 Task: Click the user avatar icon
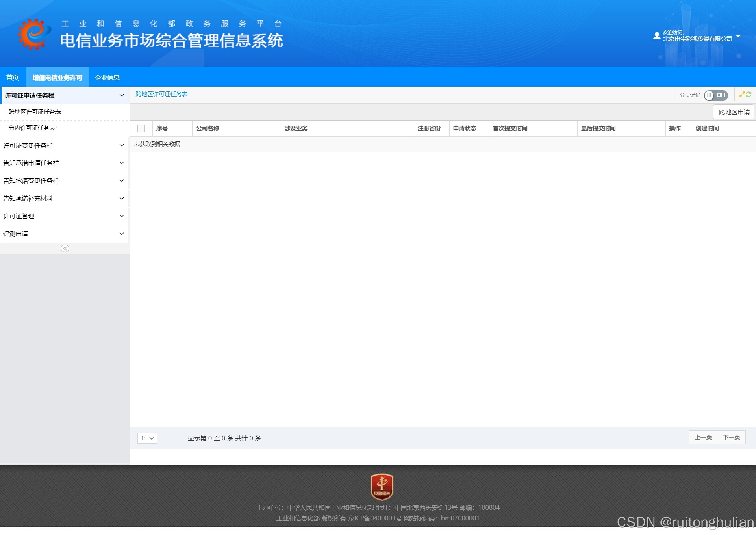point(656,36)
